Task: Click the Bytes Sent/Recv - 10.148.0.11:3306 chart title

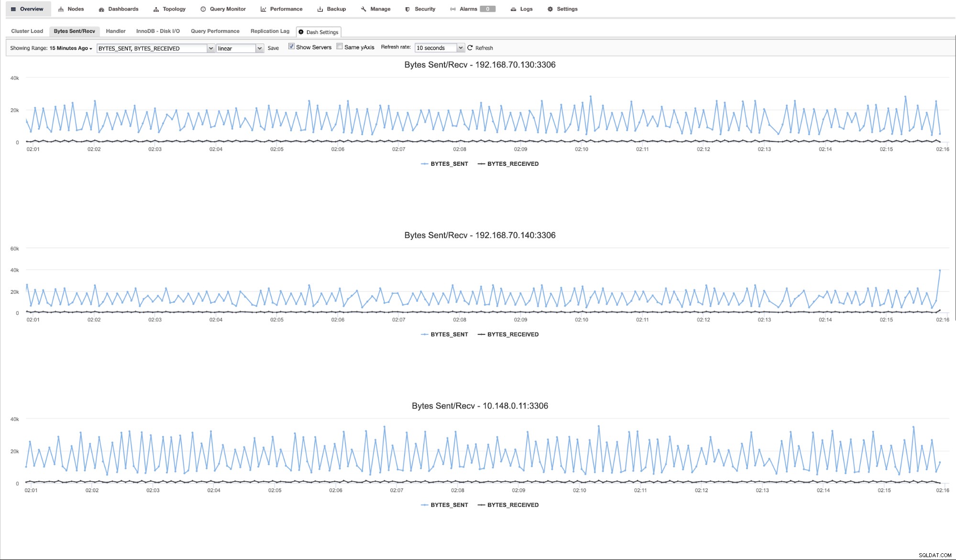Action: (480, 406)
